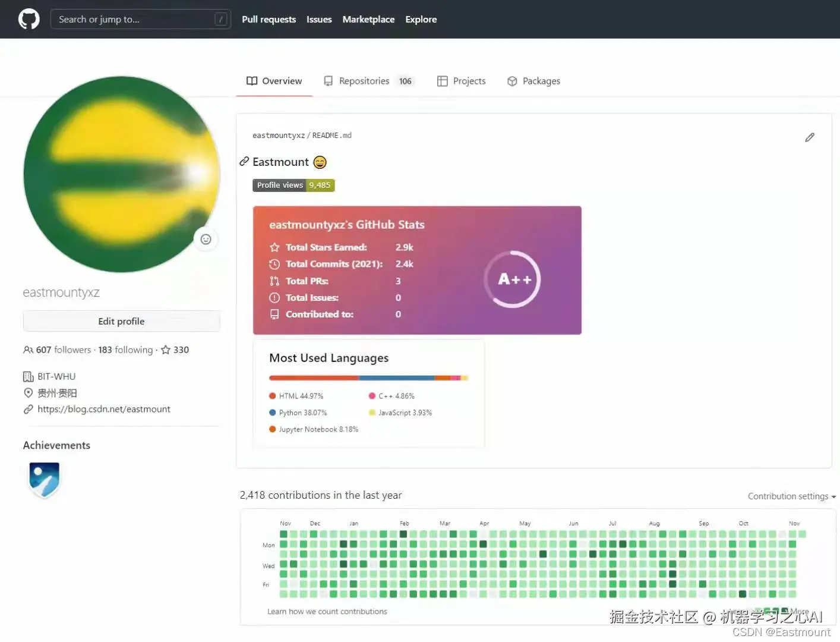Click the eastmountyxz username text

coord(61,292)
